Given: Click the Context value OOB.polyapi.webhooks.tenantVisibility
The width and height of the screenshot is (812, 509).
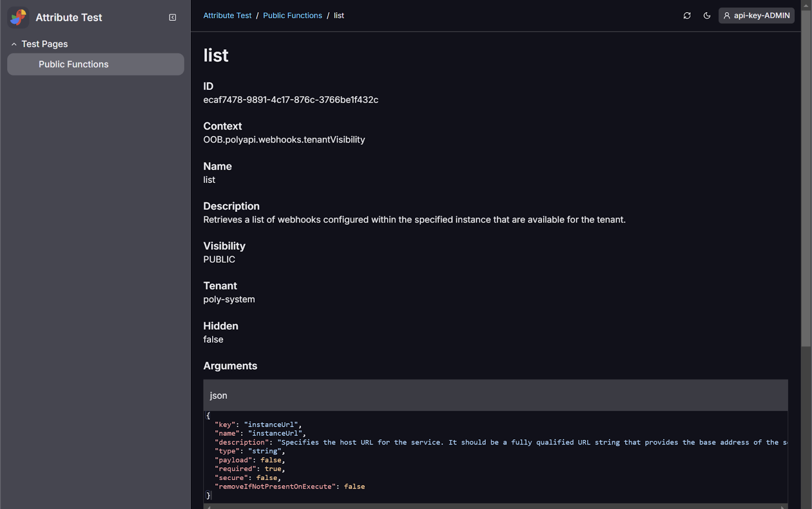Looking at the screenshot, I should (284, 140).
